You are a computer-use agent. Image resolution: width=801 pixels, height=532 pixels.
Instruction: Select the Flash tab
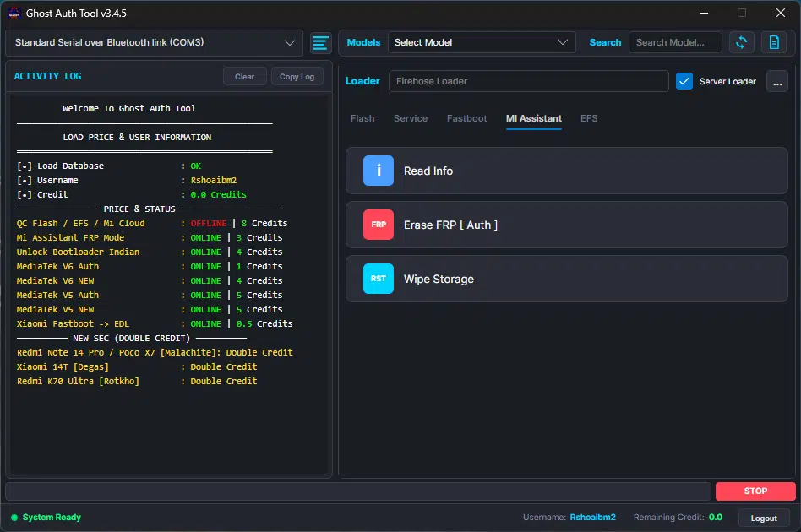click(x=362, y=118)
